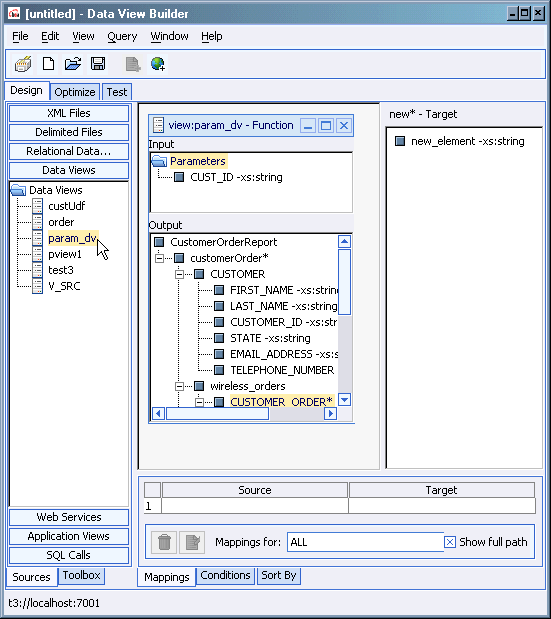Expand the Relational Data source section
This screenshot has width=551, height=619.
point(69,151)
